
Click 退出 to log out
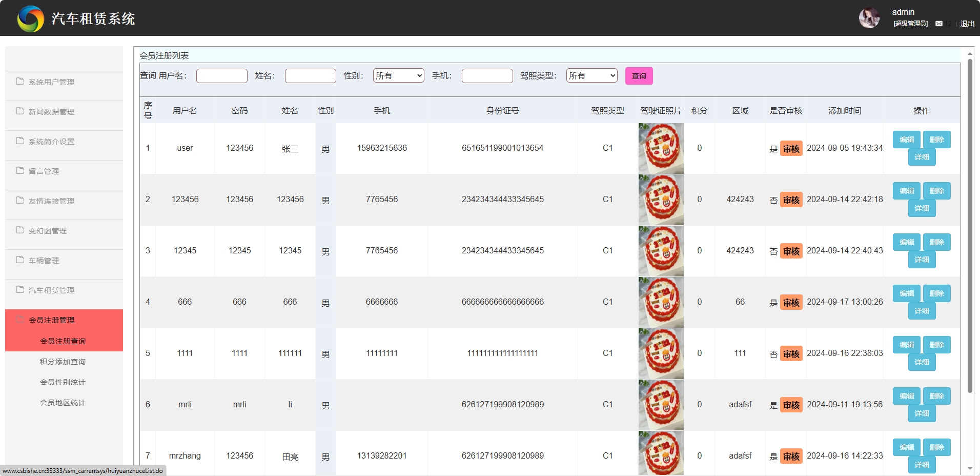(x=967, y=24)
